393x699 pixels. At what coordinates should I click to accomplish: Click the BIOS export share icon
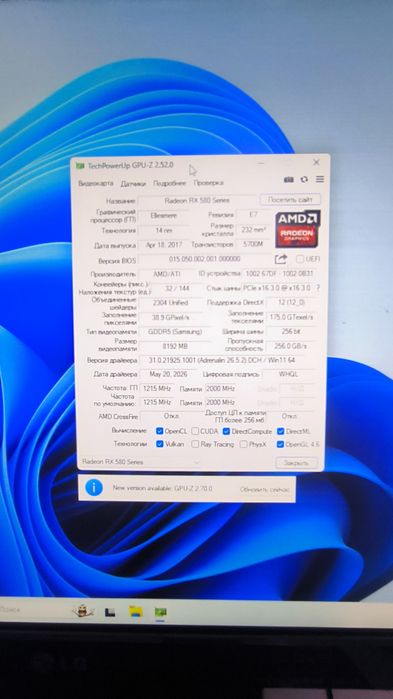281,259
